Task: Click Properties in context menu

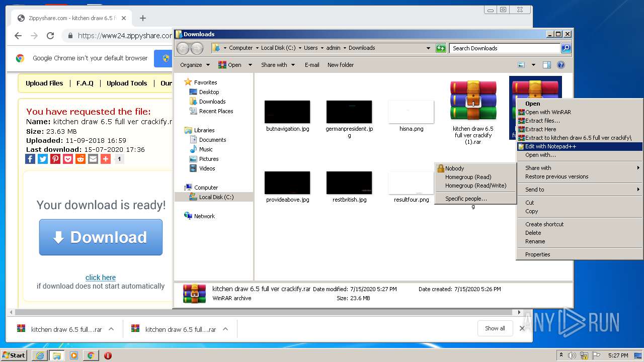Action: point(580,254)
